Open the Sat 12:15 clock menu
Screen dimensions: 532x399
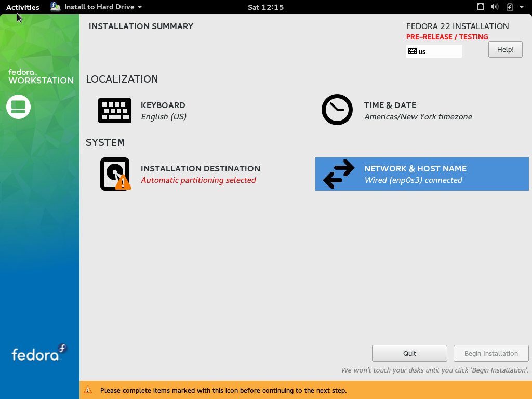point(265,7)
